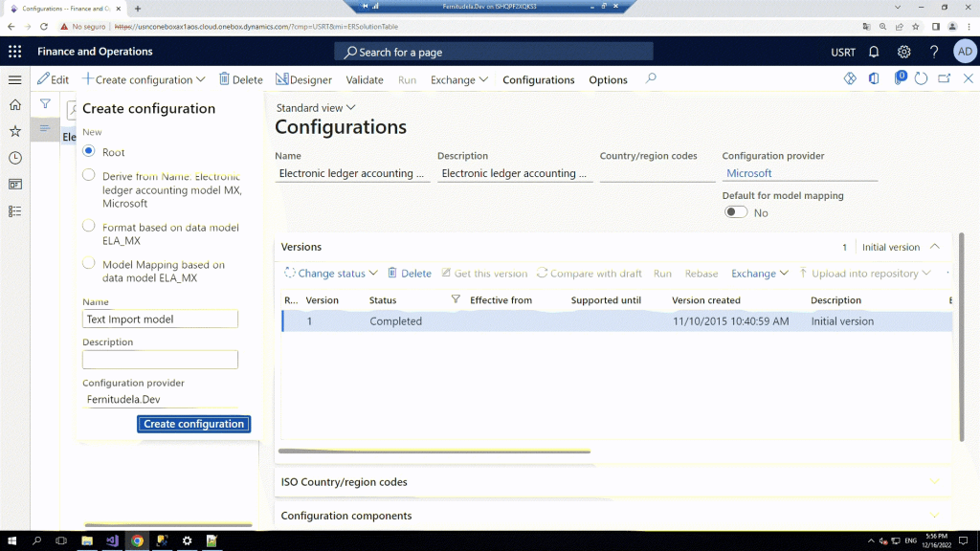Open the Standard view dropdown
980x551 pixels.
pyautogui.click(x=316, y=108)
